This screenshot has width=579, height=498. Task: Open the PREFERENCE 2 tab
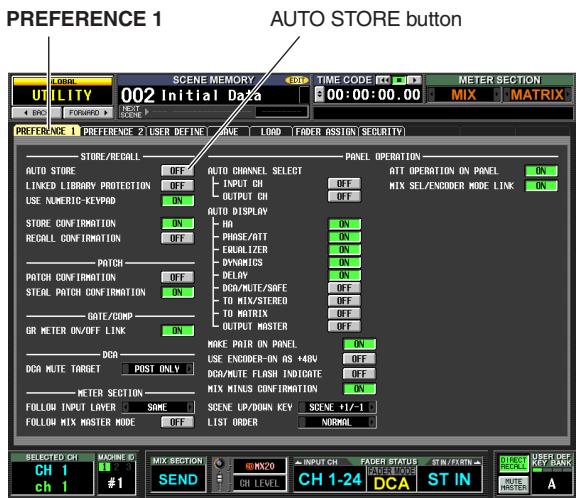pos(113,132)
